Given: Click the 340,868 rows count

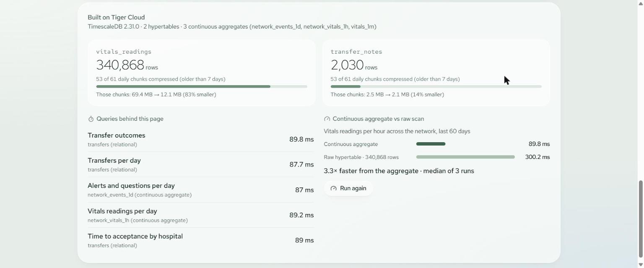Looking at the screenshot, I should 127,65.
